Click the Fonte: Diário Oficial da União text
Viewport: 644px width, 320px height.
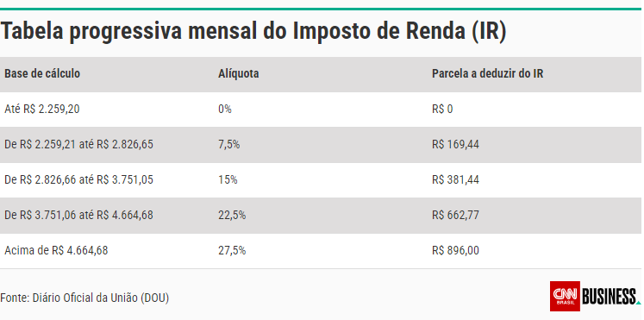84,298
